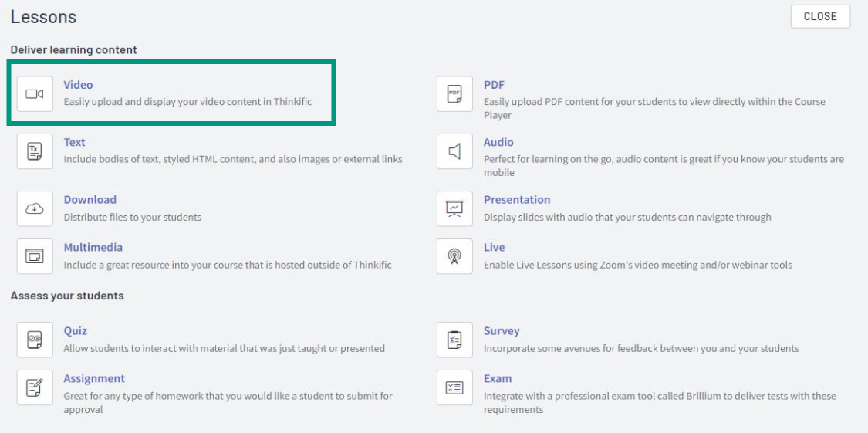The width and height of the screenshot is (868, 433).
Task: Open the Video lesson title link
Action: tap(78, 85)
